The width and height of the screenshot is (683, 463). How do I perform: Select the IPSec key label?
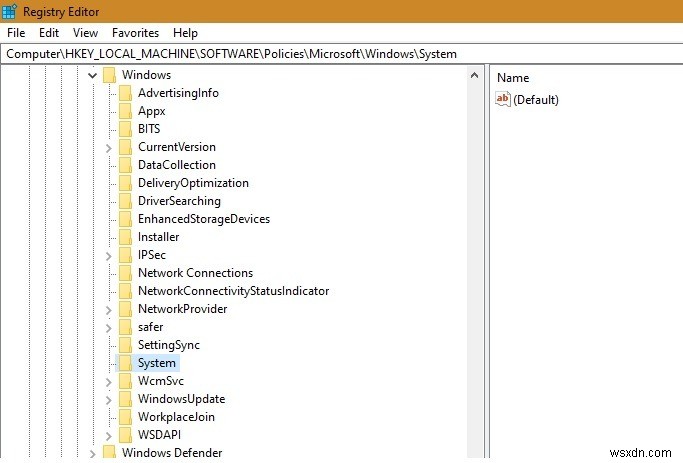pyautogui.click(x=152, y=255)
